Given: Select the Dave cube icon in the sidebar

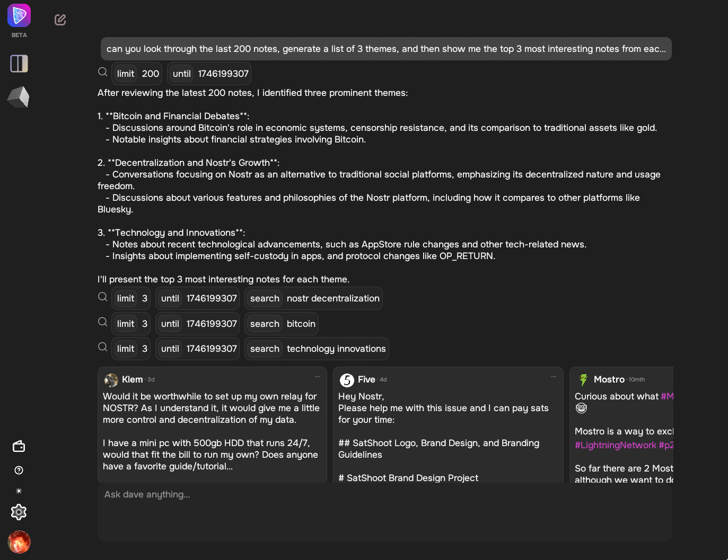Looking at the screenshot, I should (x=19, y=97).
